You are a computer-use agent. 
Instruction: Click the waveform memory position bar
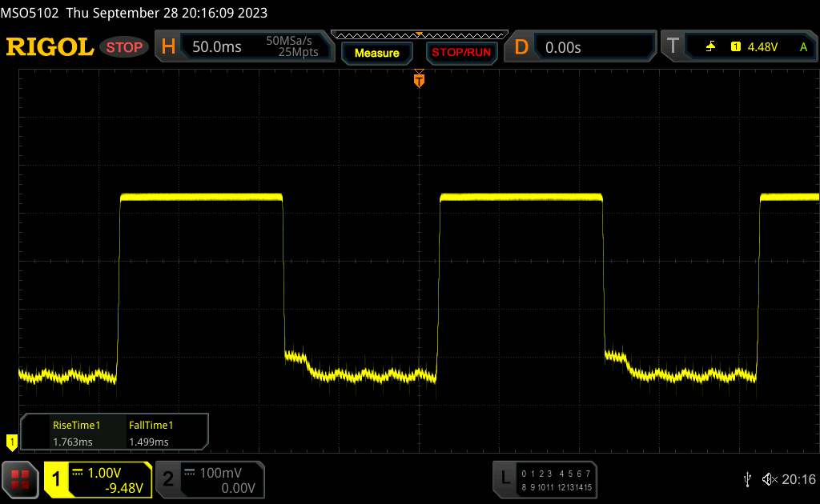point(419,34)
